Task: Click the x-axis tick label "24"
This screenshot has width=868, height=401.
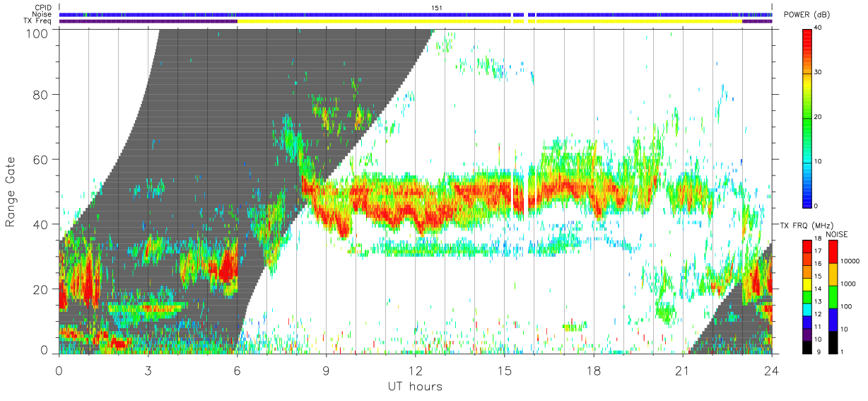Action: click(771, 371)
